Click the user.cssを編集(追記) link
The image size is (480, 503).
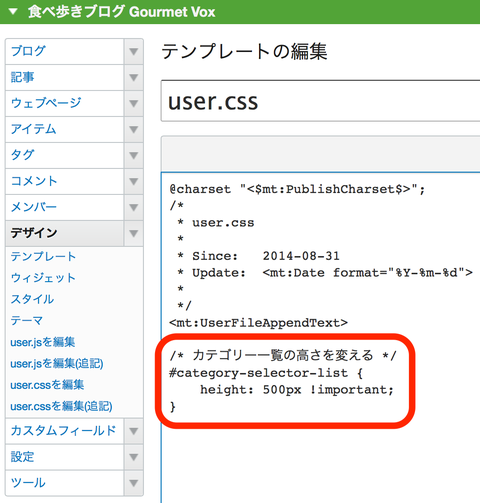tap(61, 406)
